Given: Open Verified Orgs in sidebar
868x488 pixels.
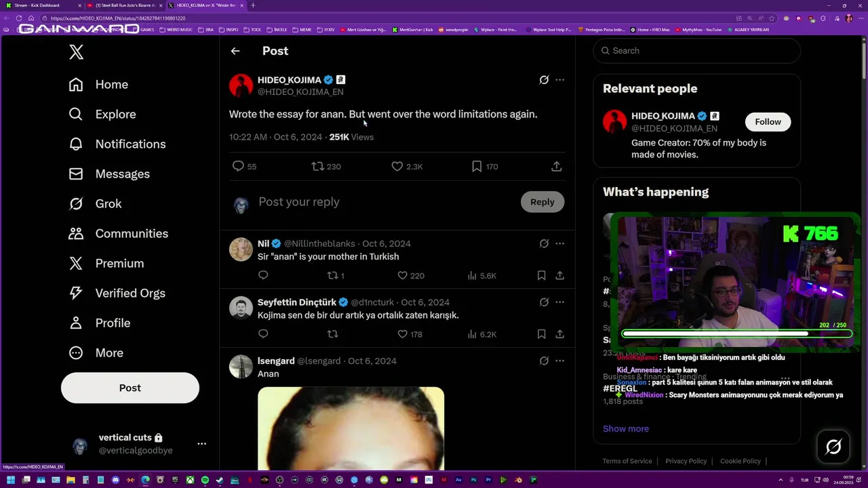Looking at the screenshot, I should (x=117, y=293).
